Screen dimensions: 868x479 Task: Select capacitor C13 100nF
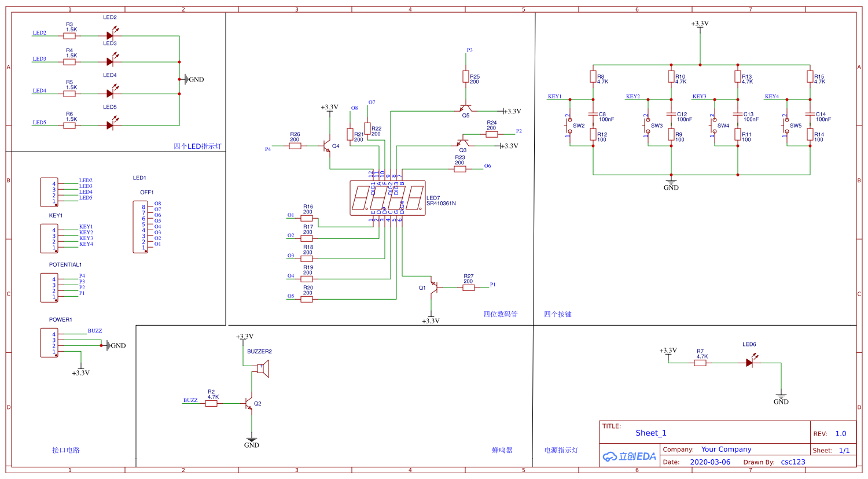pyautogui.click(x=738, y=114)
